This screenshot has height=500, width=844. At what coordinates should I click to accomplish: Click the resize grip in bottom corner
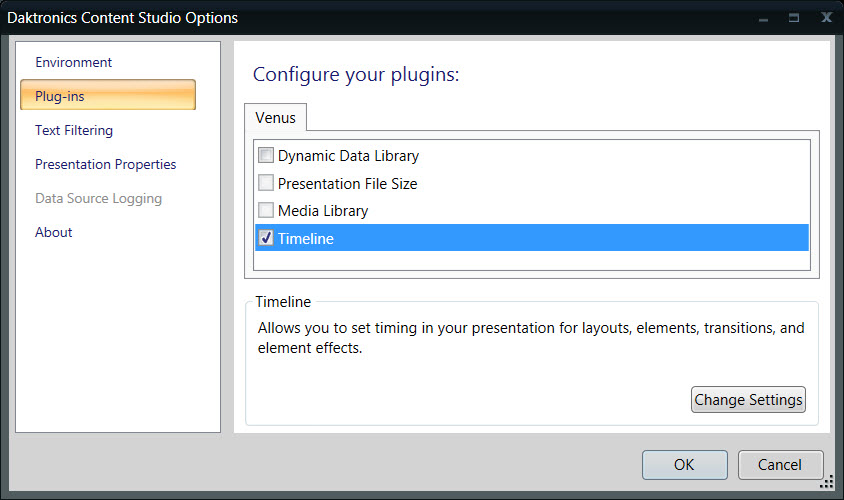click(827, 484)
